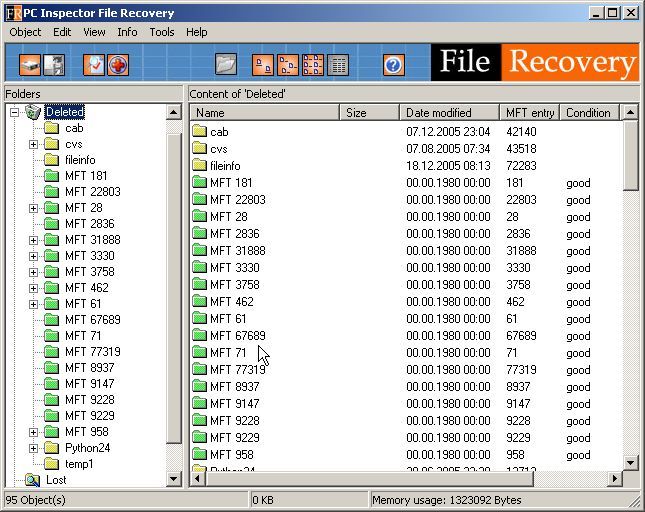Click the content list right scroll arrow
645x512 pixels.
[x=615, y=478]
